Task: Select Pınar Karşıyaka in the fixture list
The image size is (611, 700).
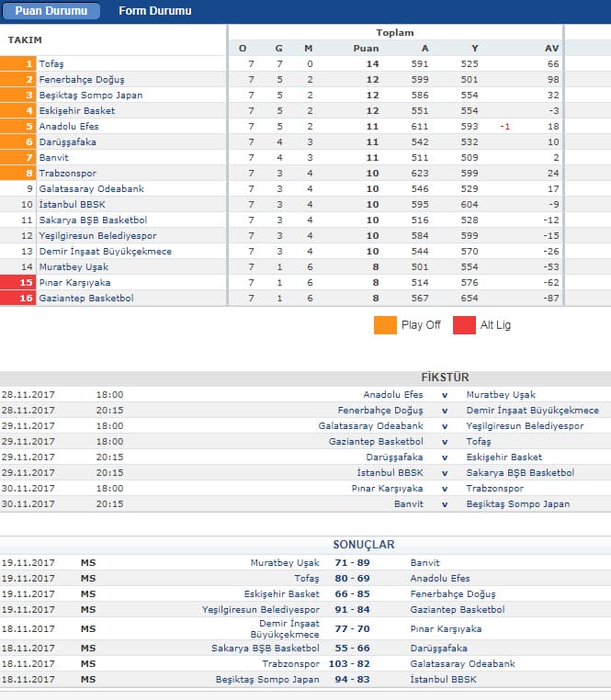Action: point(387,489)
